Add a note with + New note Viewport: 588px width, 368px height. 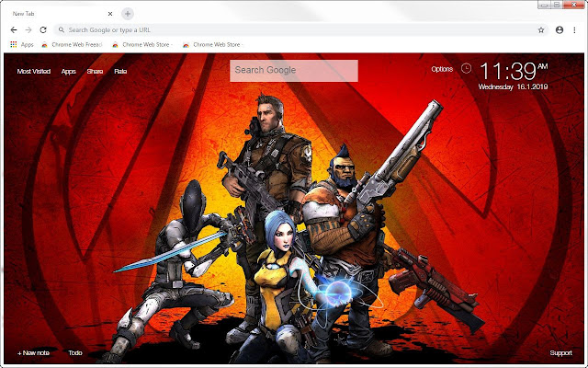[33, 353]
